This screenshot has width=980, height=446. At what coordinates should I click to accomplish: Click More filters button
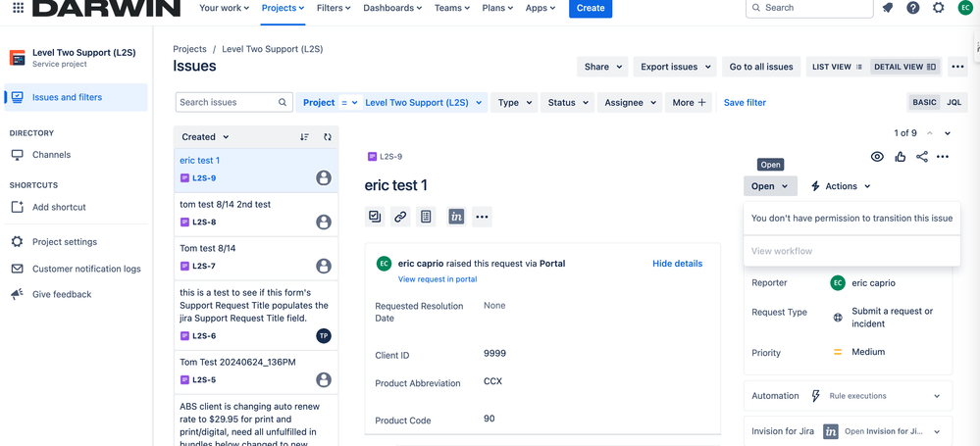point(689,103)
